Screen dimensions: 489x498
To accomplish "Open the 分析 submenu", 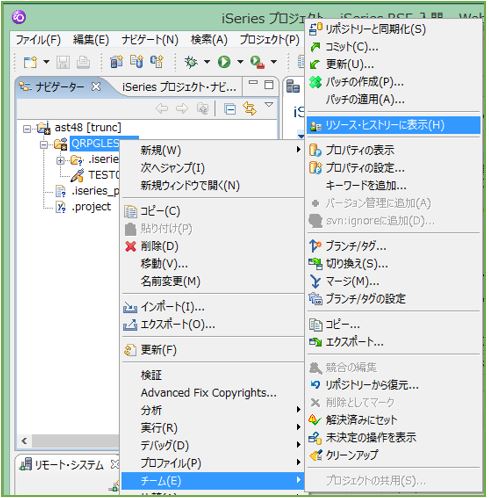I will point(213,410).
